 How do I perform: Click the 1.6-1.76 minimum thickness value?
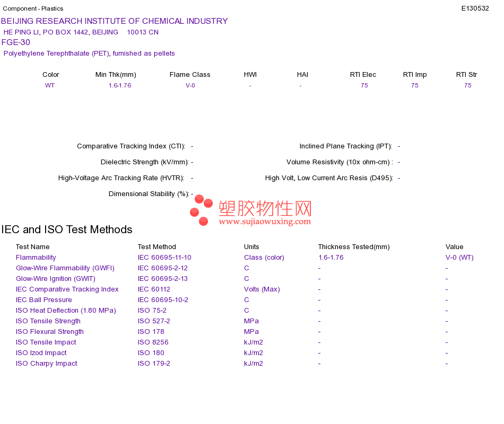pyautogui.click(x=120, y=85)
